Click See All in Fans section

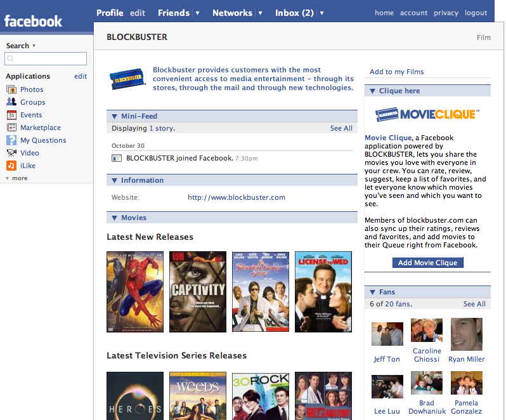pyautogui.click(x=474, y=304)
